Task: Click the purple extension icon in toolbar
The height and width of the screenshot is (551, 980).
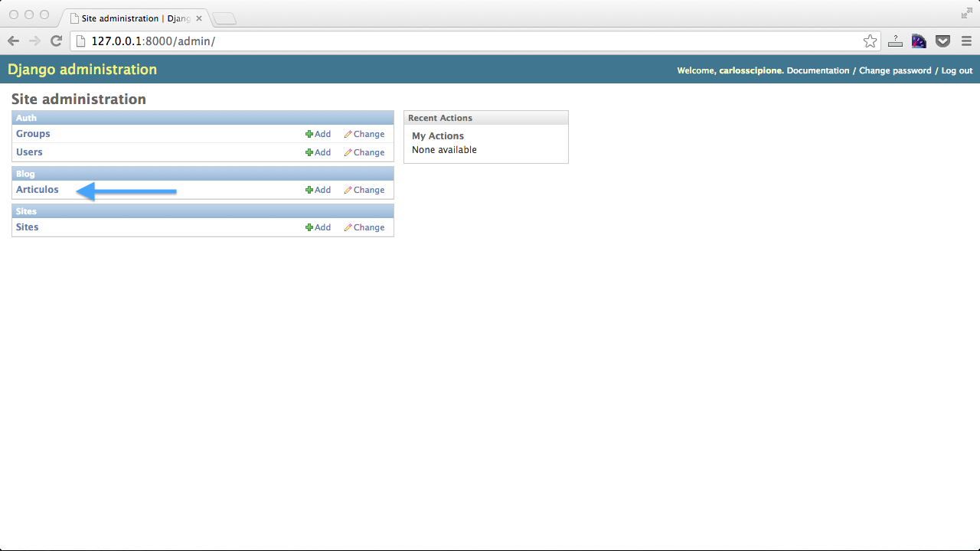Action: pos(919,41)
